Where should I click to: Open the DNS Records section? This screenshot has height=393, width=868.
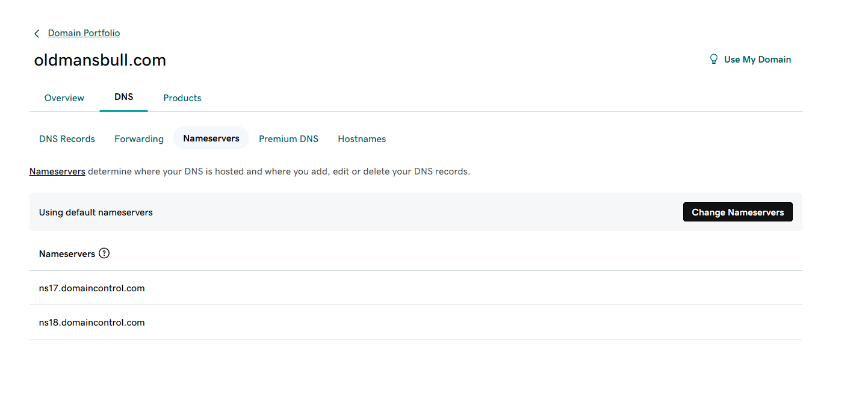67,138
